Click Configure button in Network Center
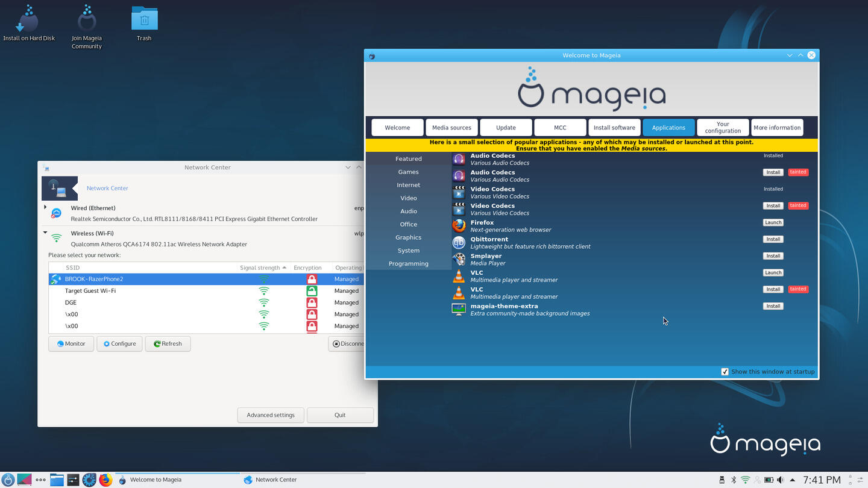Image resolution: width=868 pixels, height=488 pixels. coord(119,343)
